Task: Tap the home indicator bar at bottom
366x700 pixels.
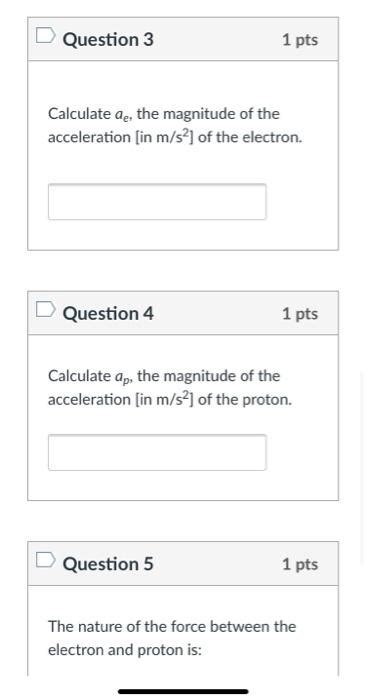Action: pos(183,692)
